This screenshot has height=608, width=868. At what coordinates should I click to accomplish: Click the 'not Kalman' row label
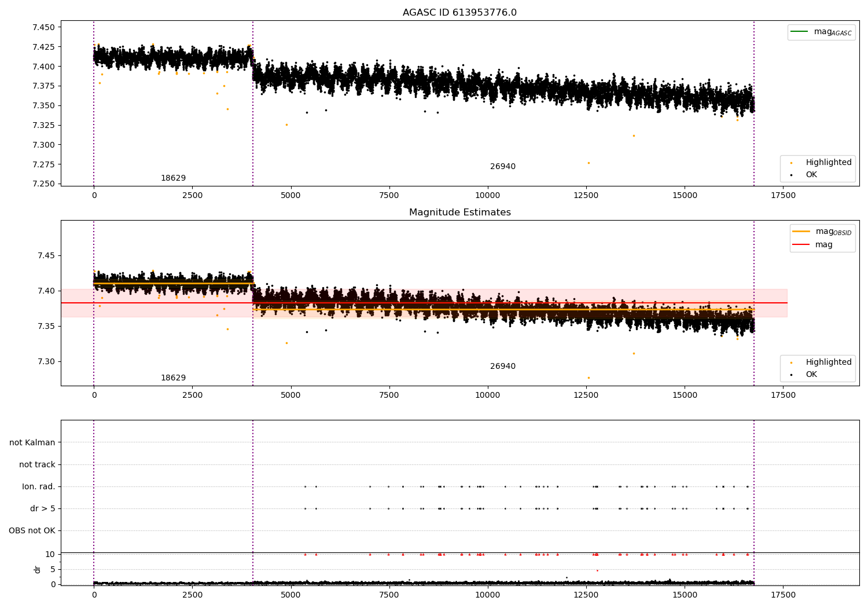click(x=32, y=442)
